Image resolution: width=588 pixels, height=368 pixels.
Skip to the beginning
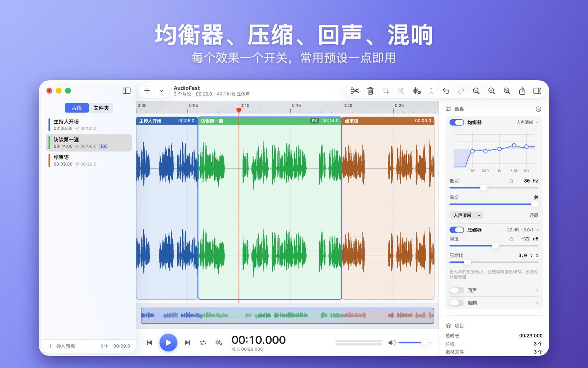149,343
